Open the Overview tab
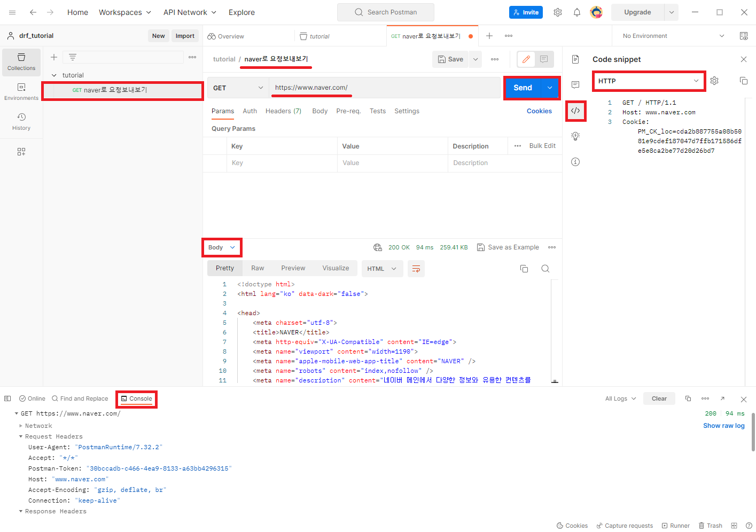756x532 pixels. pos(226,36)
